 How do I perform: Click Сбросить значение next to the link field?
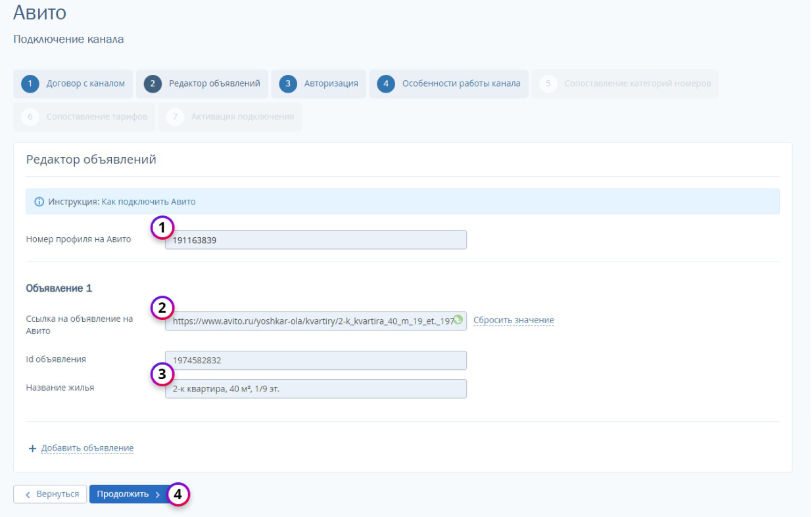(513, 321)
